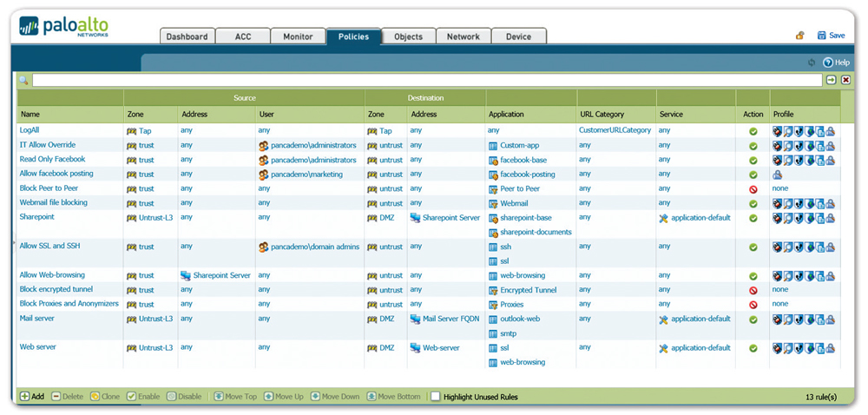Click the refresh icon next to Help
The height and width of the screenshot is (415, 868).
coord(812,63)
